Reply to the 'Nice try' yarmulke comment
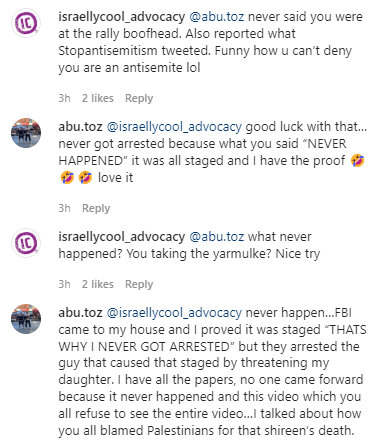Screen dimensions: 378x447 [x=139, y=284]
